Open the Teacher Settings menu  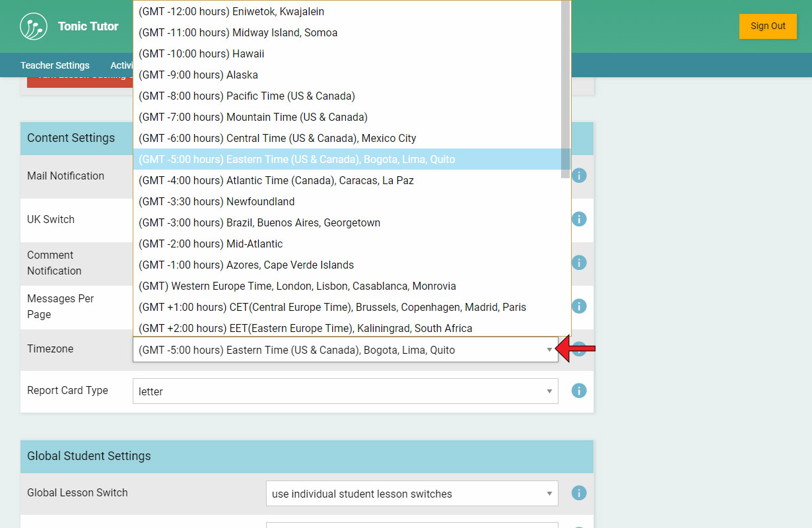coord(55,65)
